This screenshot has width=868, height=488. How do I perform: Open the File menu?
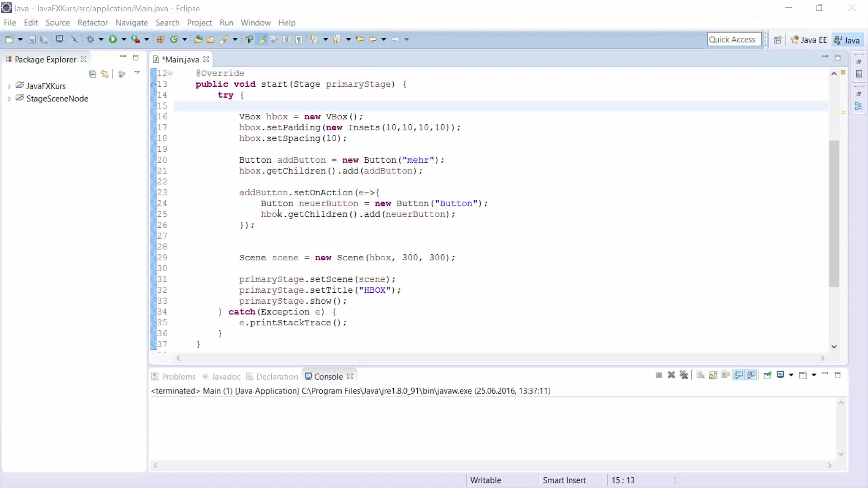click(9, 23)
